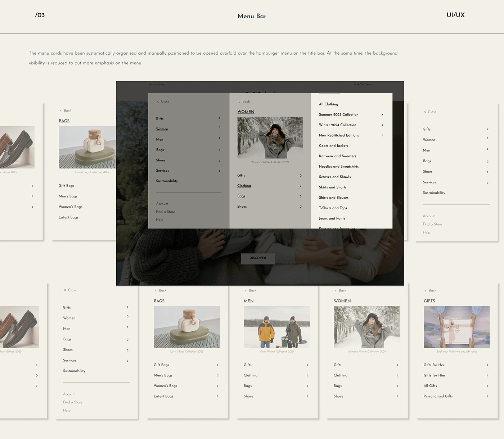Click Close X on the lower-left menu card
Viewport: 504px width, 439px height.
pyautogui.click(x=65, y=290)
